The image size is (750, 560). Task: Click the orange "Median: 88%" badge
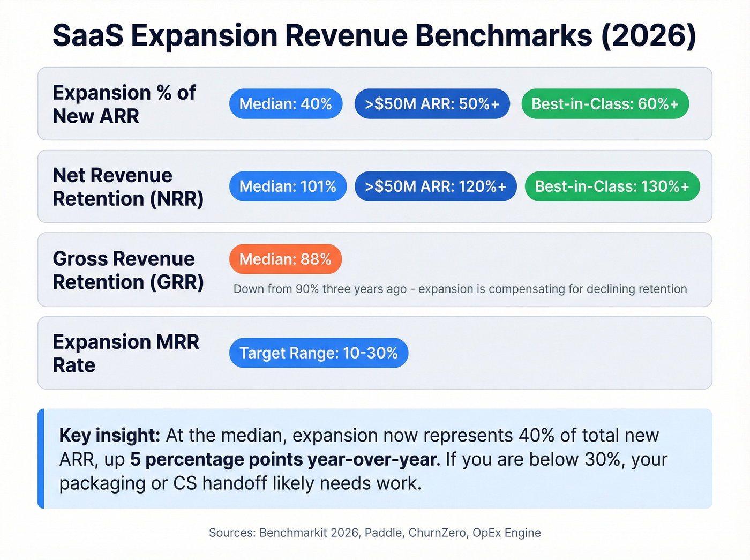[286, 259]
